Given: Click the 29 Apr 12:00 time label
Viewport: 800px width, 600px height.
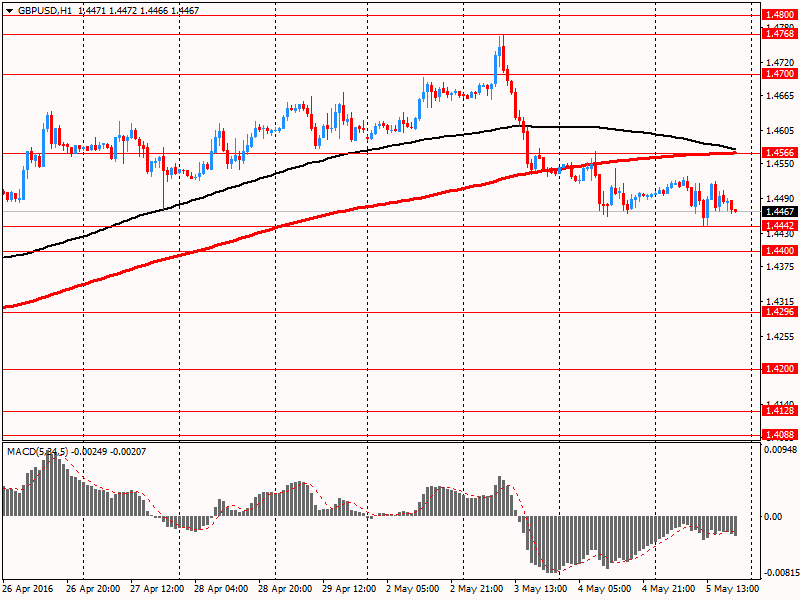Looking at the screenshot, I should (x=349, y=589).
